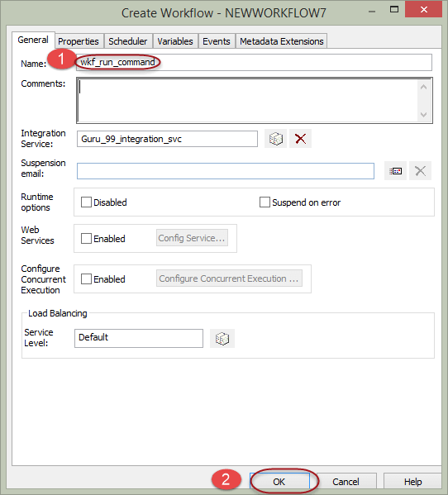Open Help for this dialog

click(413, 482)
